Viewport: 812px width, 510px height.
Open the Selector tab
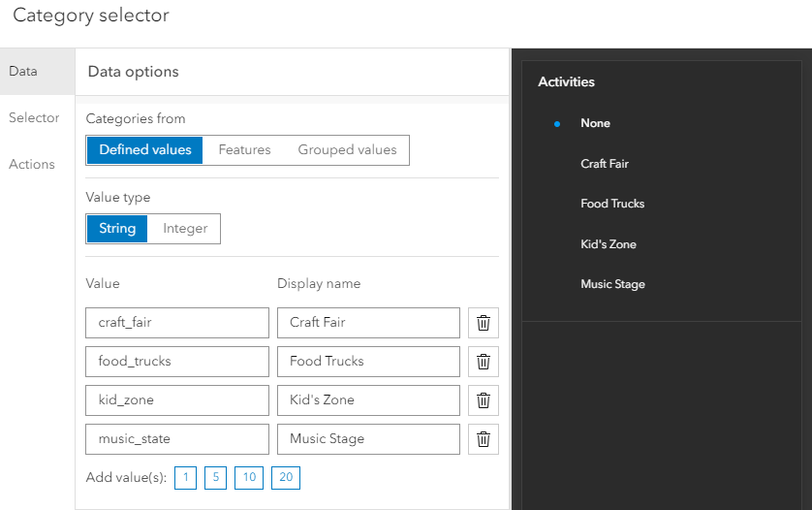point(34,117)
